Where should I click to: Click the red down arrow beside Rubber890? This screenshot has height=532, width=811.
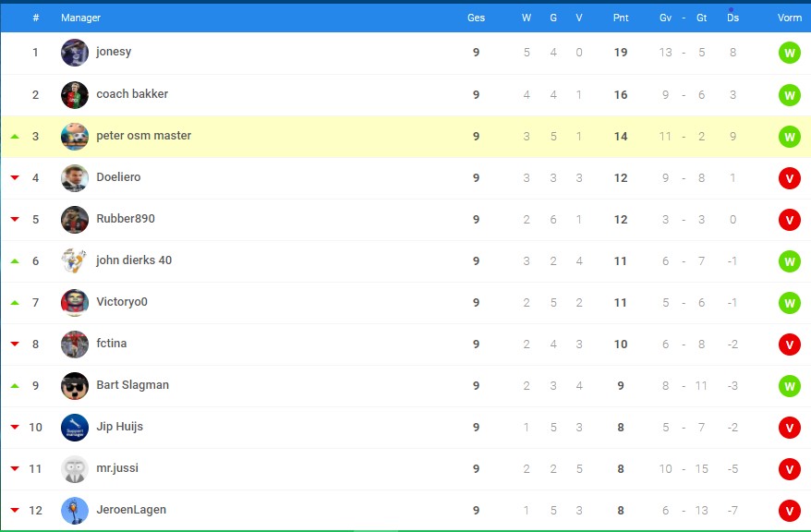click(x=15, y=219)
